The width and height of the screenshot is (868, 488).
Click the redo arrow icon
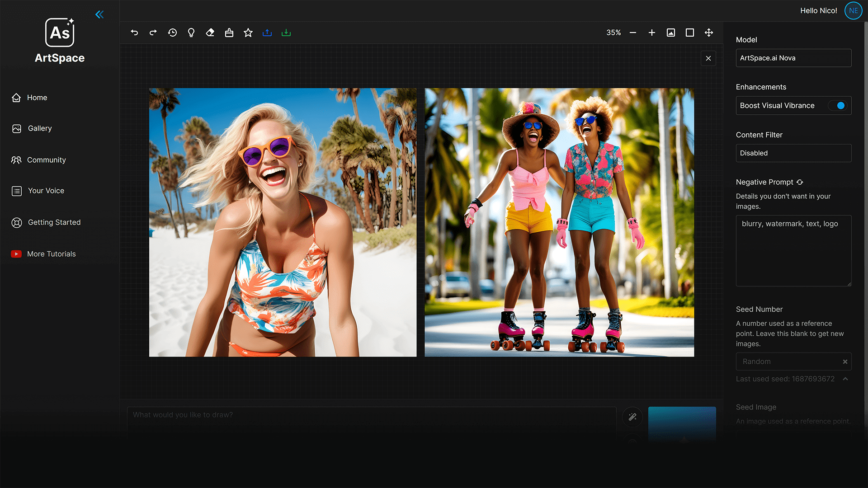click(x=153, y=33)
